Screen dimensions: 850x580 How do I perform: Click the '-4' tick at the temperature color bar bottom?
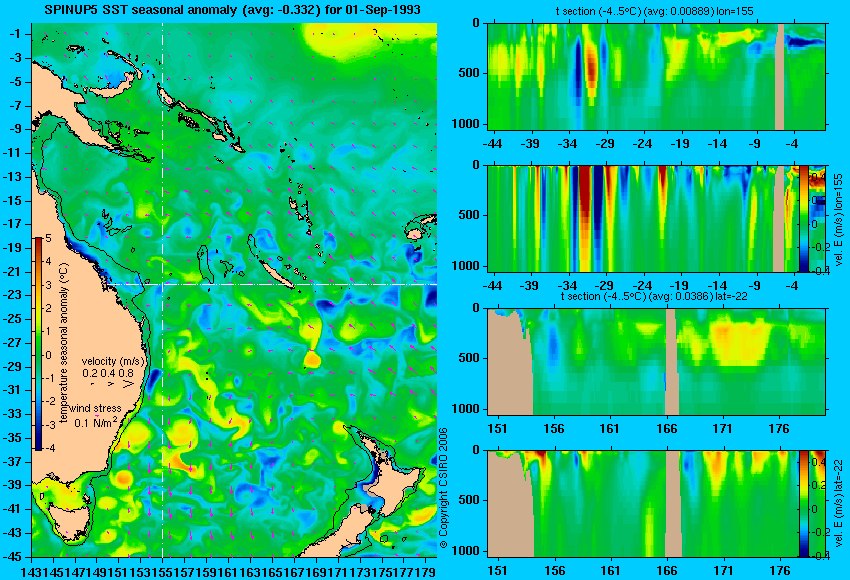click(49, 449)
